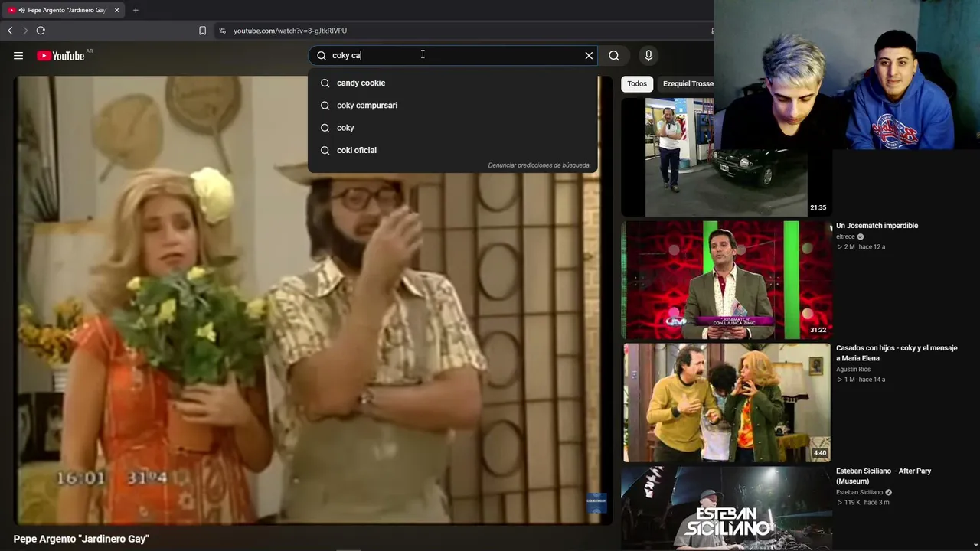Choose the "coky" suggestion
The height and width of the screenshot is (551, 980).
(452, 128)
